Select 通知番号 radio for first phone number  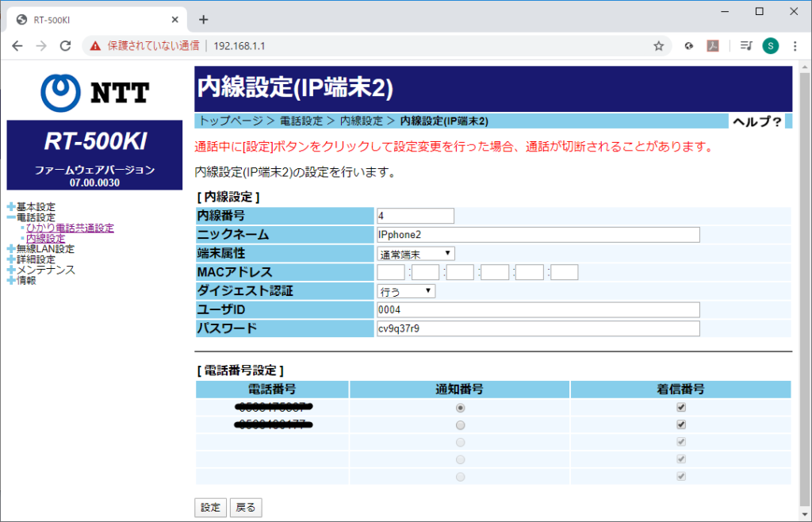pyautogui.click(x=460, y=408)
